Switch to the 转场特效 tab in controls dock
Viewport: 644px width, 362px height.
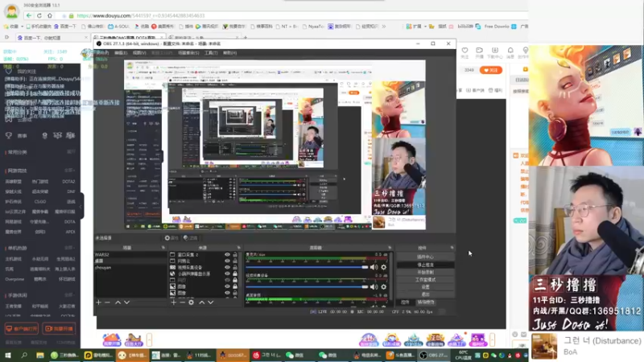pyautogui.click(x=426, y=302)
